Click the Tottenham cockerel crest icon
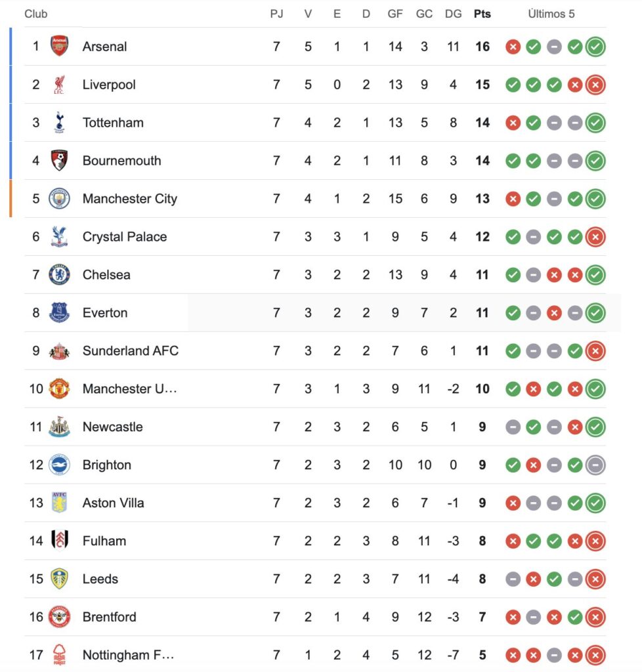 tap(60, 123)
